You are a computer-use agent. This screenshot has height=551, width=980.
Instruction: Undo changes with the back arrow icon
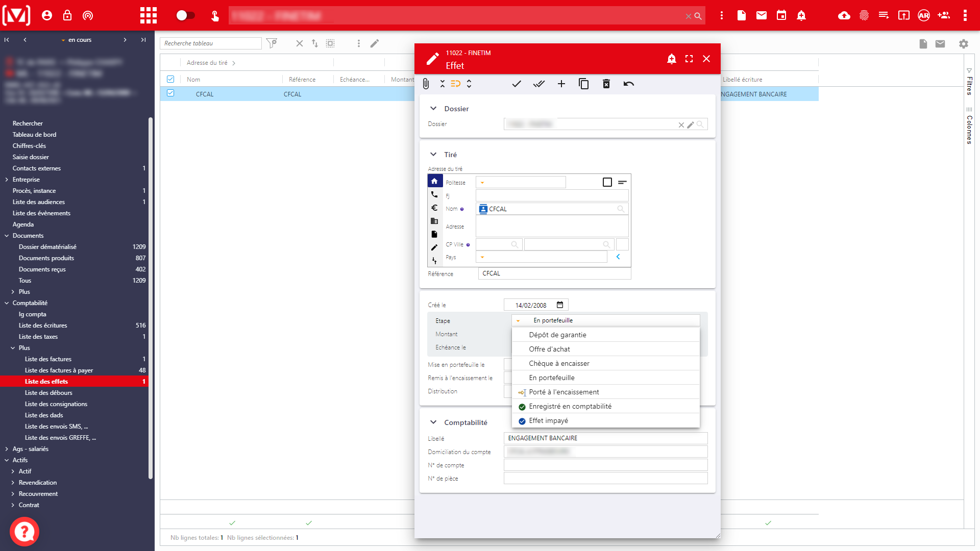pyautogui.click(x=629, y=84)
